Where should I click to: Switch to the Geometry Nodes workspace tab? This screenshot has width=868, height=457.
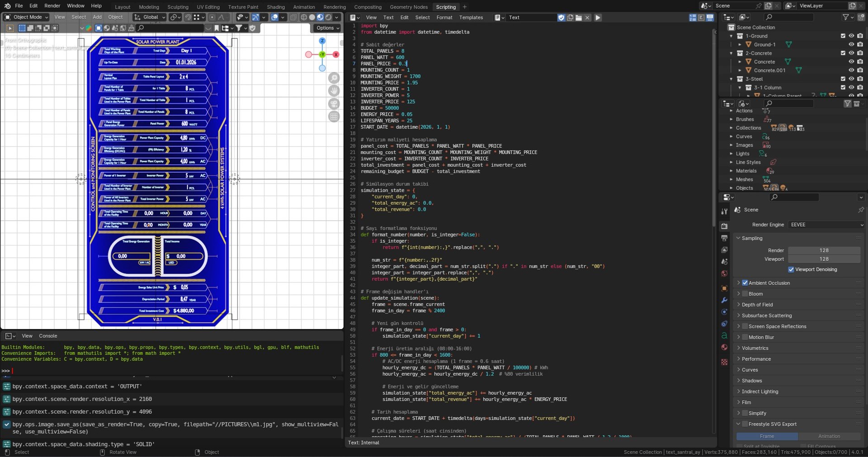point(409,7)
